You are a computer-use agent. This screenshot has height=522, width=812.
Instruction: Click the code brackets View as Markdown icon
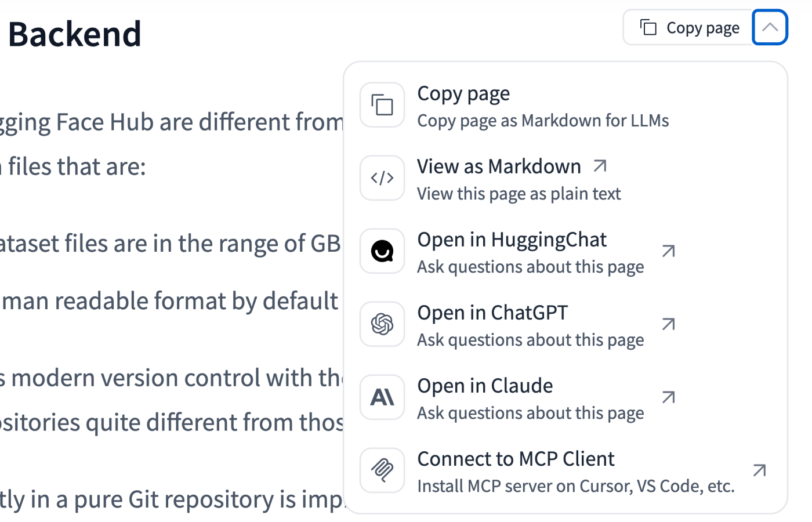coord(382,178)
